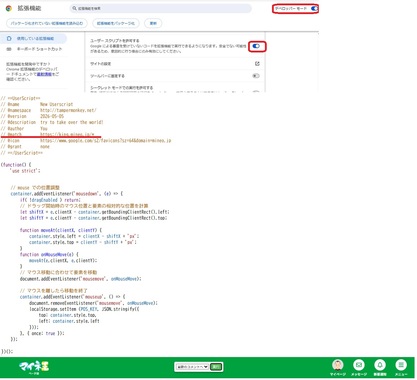
Task: Click the function moveAt code line
Action: pos(61,230)
